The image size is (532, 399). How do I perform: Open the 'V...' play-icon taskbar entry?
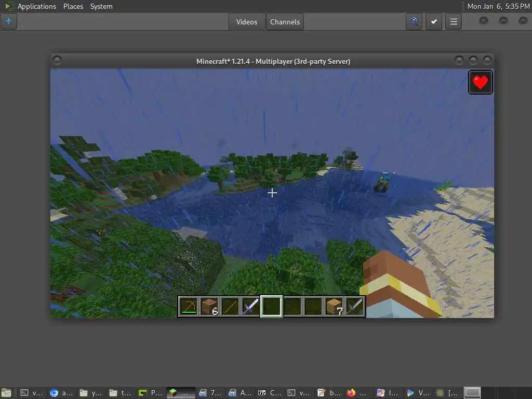pos(418,393)
